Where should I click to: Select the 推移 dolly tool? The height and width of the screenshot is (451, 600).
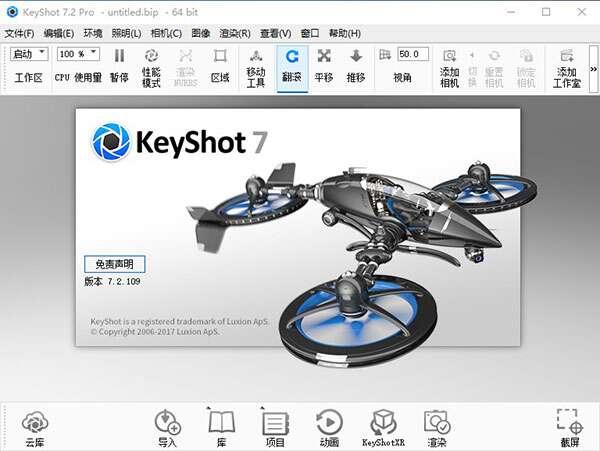point(356,65)
